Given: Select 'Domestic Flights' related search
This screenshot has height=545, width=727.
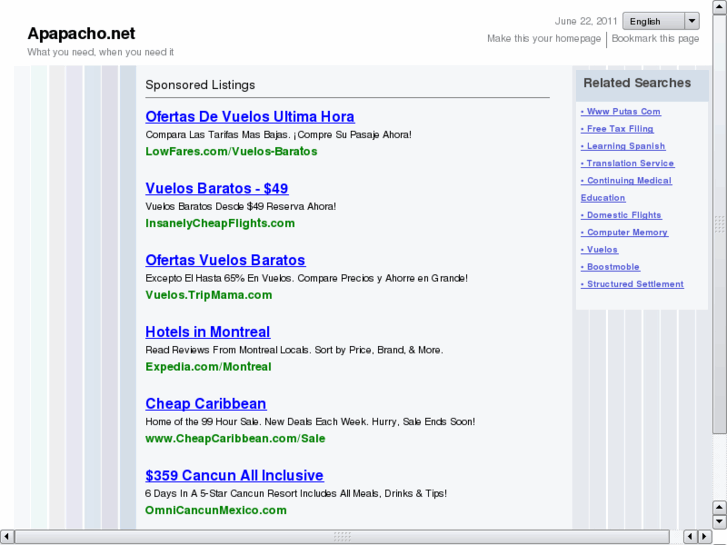Looking at the screenshot, I should coord(621,215).
